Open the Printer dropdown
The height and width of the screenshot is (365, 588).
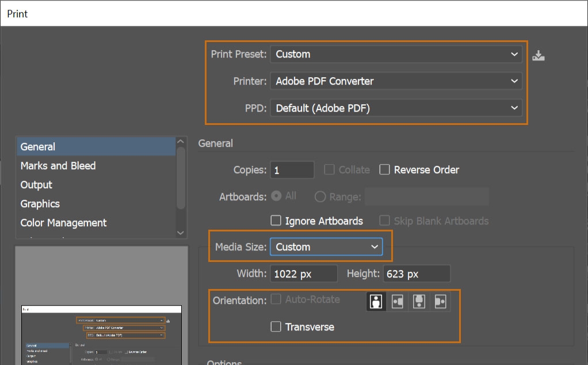[x=396, y=81]
